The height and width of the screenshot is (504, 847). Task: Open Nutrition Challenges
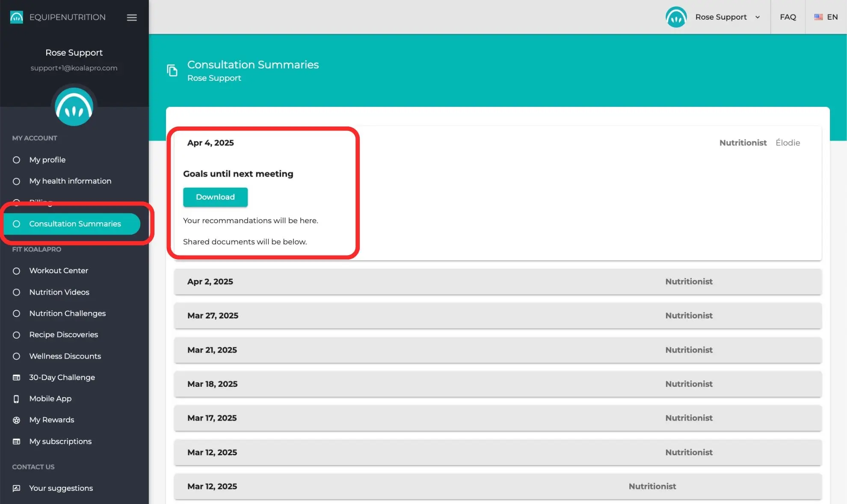[67, 313]
